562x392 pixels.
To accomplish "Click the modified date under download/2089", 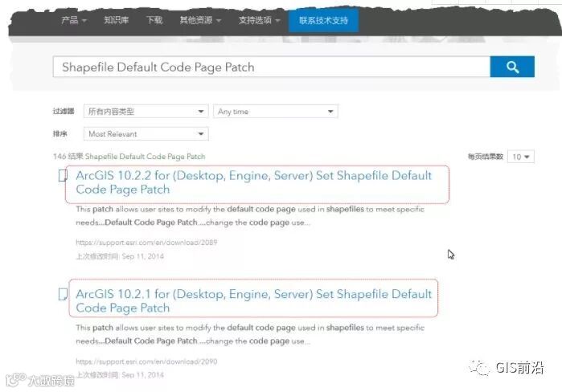I will [120, 256].
